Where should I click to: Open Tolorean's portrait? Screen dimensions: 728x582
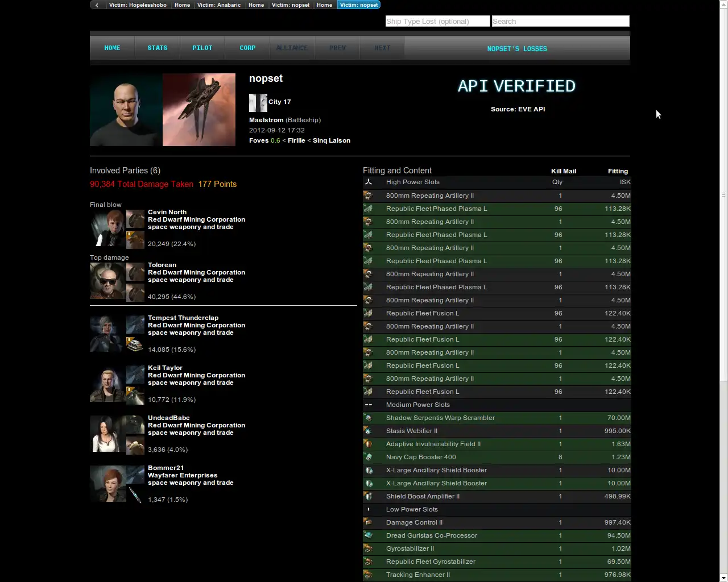coord(107,281)
